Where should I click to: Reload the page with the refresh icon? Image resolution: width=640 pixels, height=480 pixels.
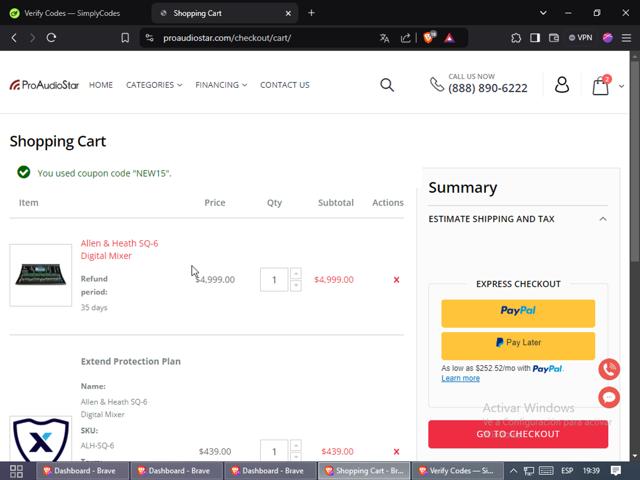(51, 38)
